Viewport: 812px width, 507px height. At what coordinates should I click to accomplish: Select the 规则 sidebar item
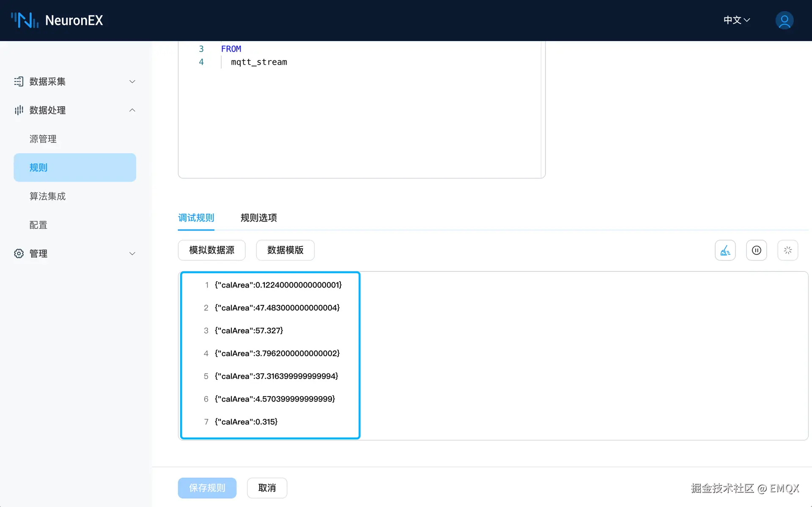click(75, 167)
